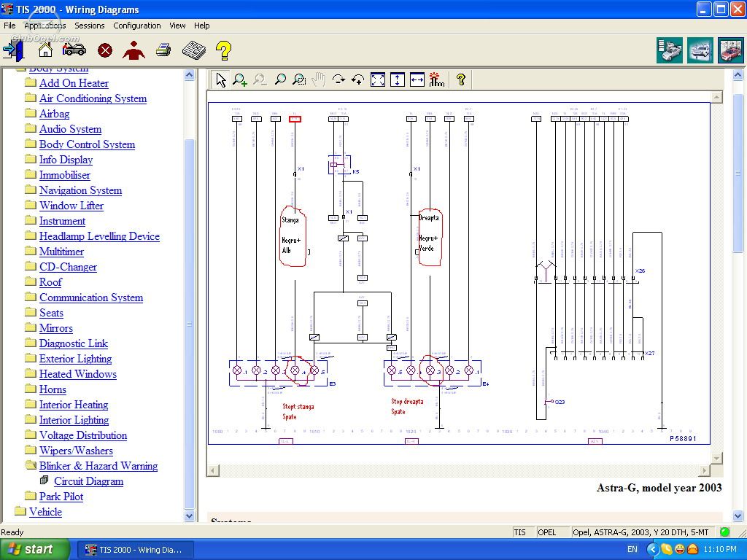This screenshot has width=747, height=560.
Task: Click the fit width horizontal arrows icon
Action: tap(417, 79)
